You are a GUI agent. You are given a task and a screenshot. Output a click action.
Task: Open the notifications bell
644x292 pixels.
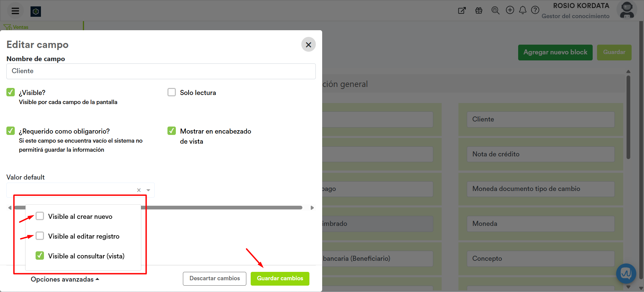523,10
